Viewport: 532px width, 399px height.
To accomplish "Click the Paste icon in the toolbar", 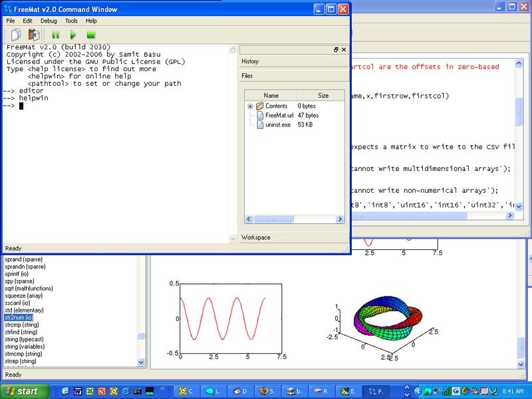I will pyautogui.click(x=33, y=35).
